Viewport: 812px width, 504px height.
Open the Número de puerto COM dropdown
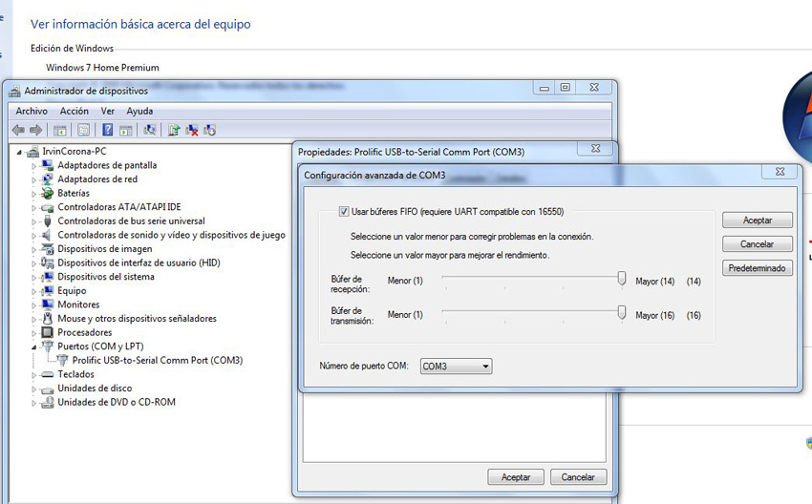coord(456,367)
